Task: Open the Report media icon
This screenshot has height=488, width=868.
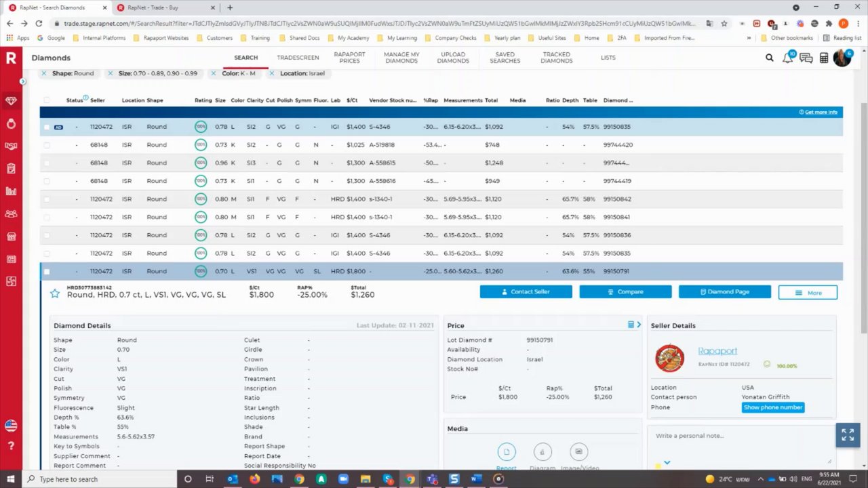Action: point(507,452)
